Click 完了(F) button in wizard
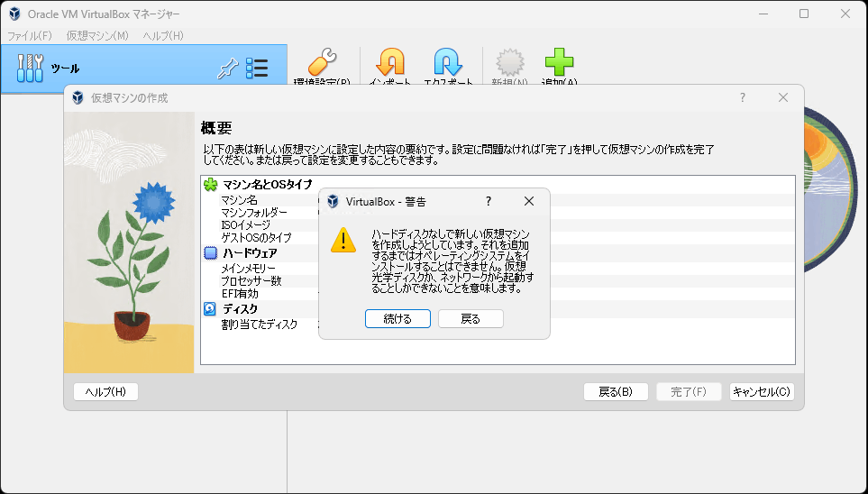Screen dimensions: 868x494 pyautogui.click(x=689, y=391)
